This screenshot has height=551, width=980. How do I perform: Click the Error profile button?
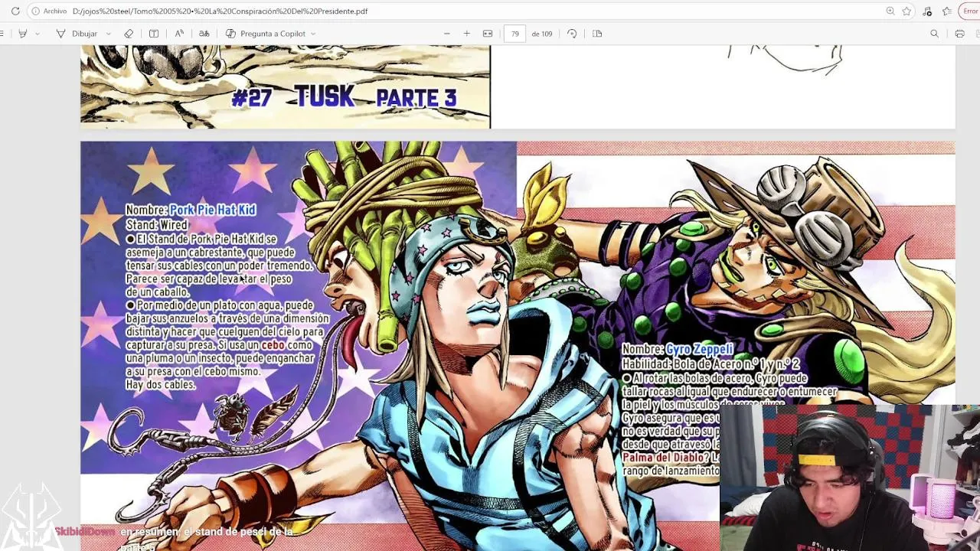click(x=971, y=11)
